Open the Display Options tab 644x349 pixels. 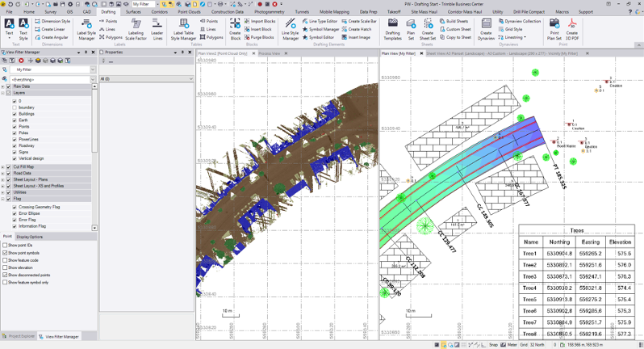(x=30, y=237)
